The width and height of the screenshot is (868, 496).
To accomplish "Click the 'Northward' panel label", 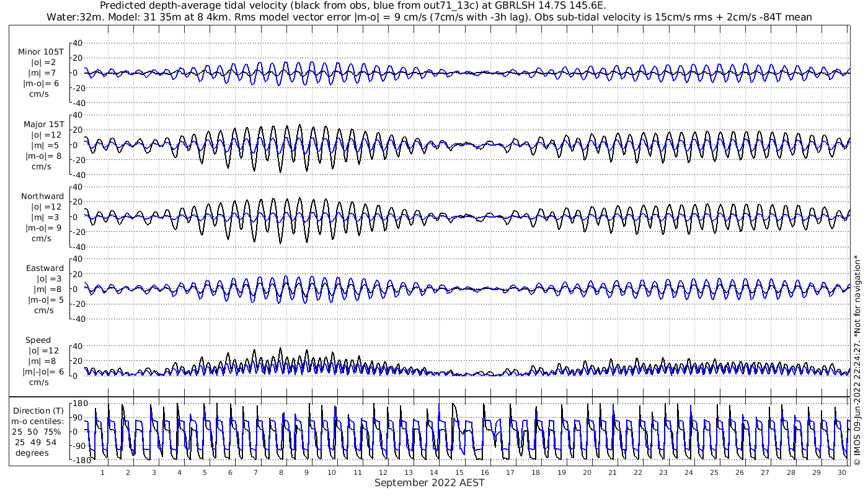I will (42, 196).
